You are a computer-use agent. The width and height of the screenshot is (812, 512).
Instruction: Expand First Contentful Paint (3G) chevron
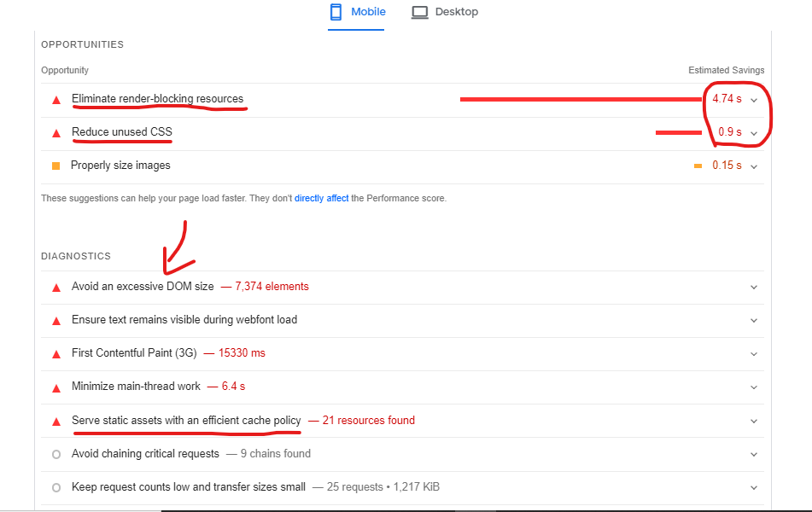pos(754,354)
